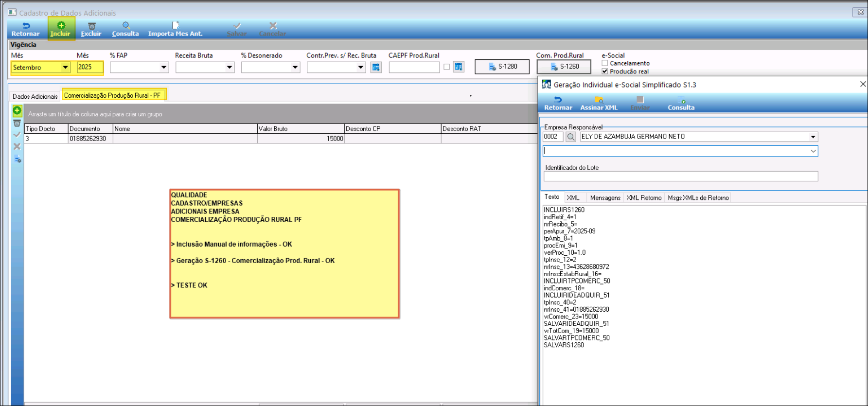The height and width of the screenshot is (406, 868).
Task: Click the S-1280 button
Action: [502, 67]
